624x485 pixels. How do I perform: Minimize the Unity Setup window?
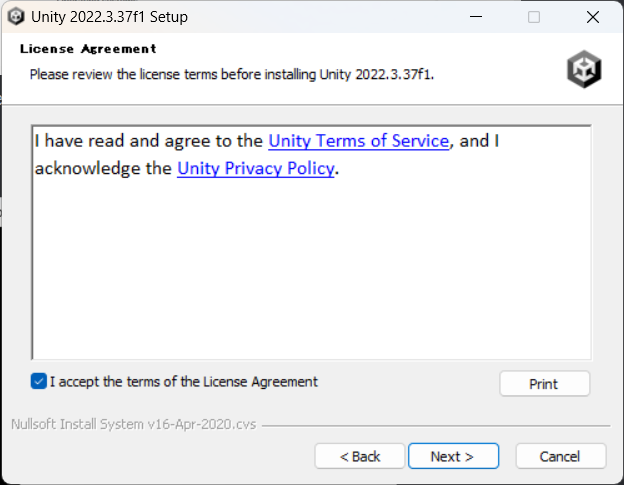click(481, 17)
